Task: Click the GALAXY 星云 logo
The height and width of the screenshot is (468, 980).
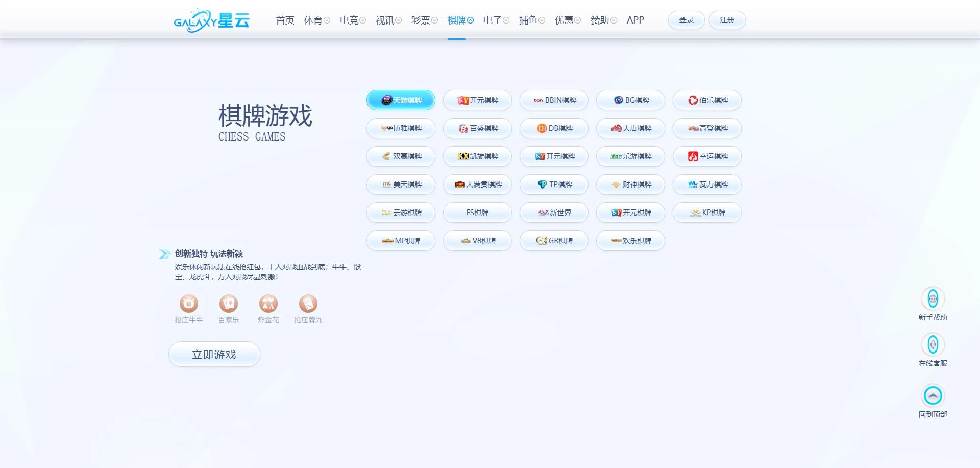Action: click(x=212, y=19)
